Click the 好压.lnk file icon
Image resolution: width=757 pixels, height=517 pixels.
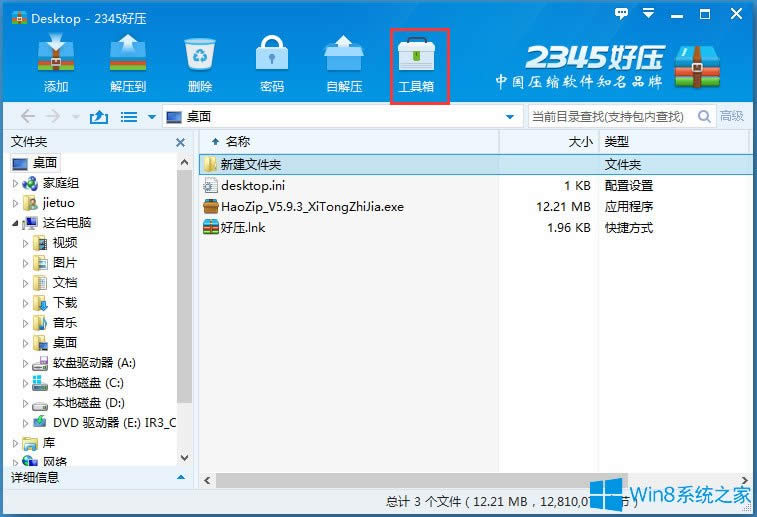point(211,227)
